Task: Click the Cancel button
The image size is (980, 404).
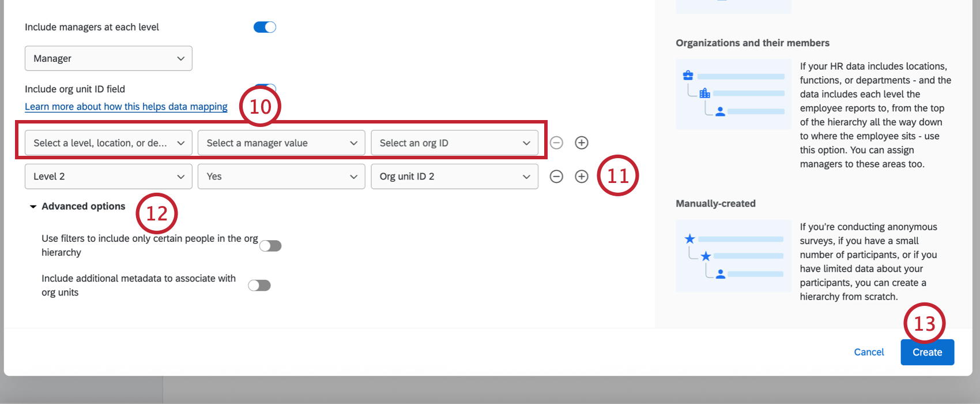Action: coord(869,352)
